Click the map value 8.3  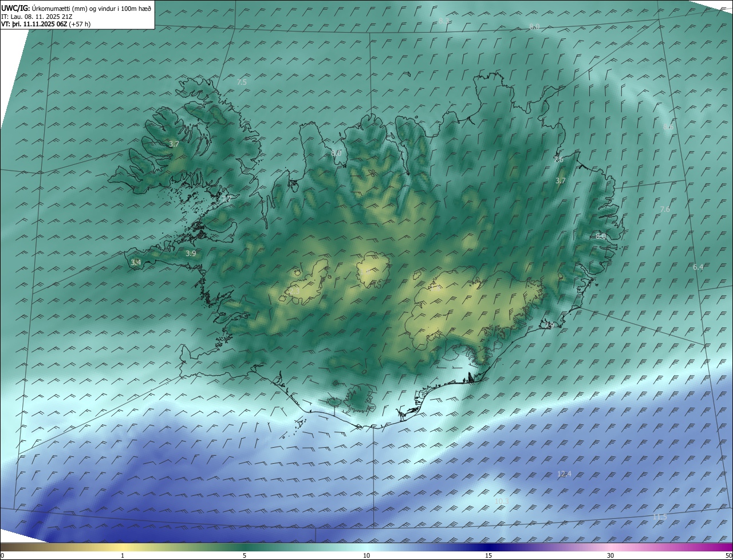(x=444, y=21)
